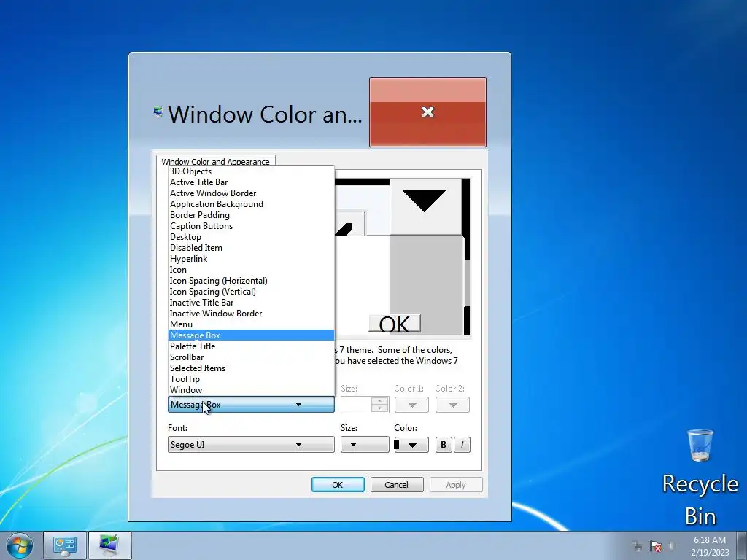Click preview window black down arrow
Screen dimensions: 747x560
pos(425,201)
